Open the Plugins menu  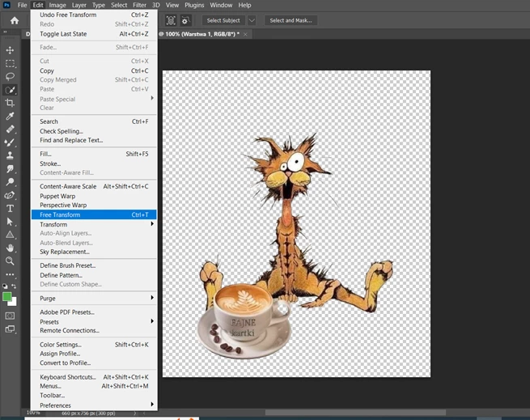tap(194, 5)
